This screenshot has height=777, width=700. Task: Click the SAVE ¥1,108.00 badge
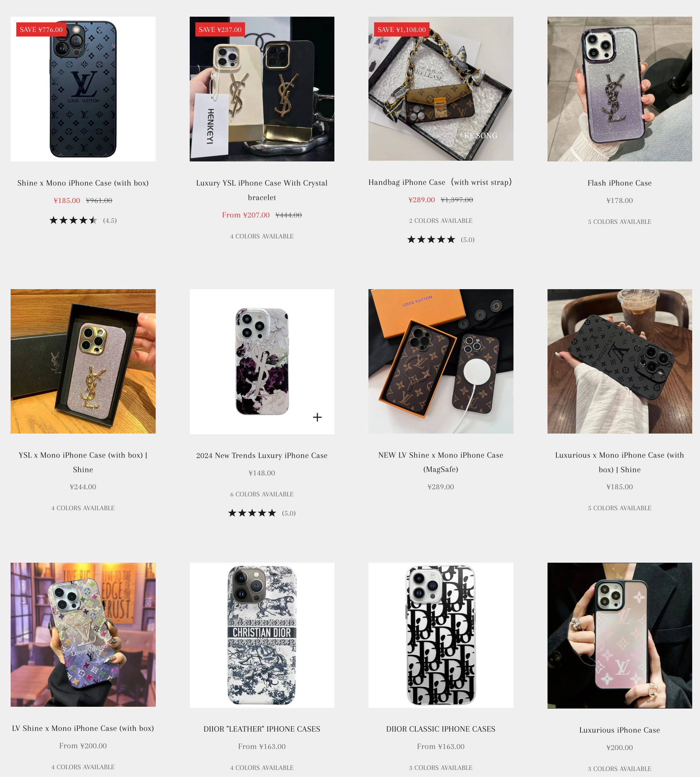pos(401,30)
